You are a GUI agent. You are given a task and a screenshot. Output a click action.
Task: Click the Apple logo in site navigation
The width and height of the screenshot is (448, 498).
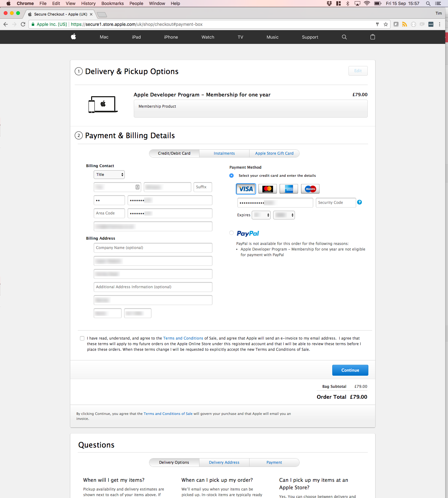coord(73,37)
